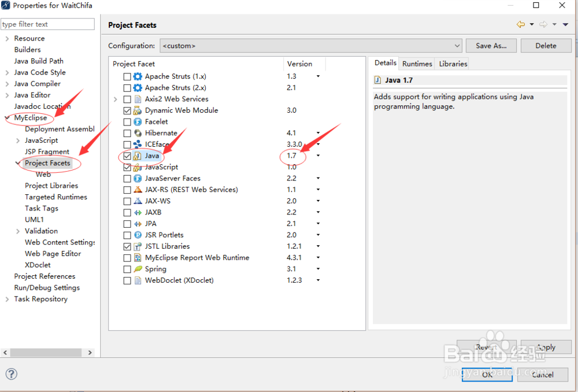Click the Facelet facet icon
The height and width of the screenshot is (392, 578).
[138, 121]
